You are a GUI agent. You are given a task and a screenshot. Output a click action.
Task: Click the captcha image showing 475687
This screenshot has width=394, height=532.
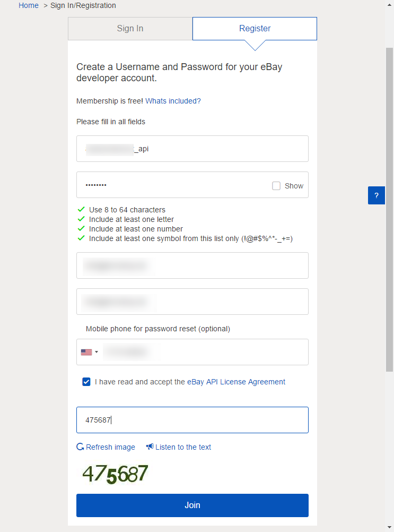point(115,474)
